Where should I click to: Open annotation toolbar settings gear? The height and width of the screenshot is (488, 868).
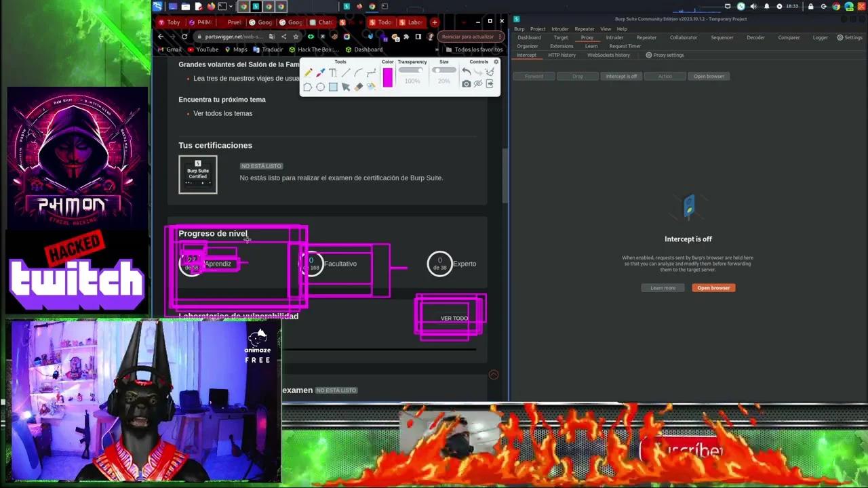[x=496, y=62]
